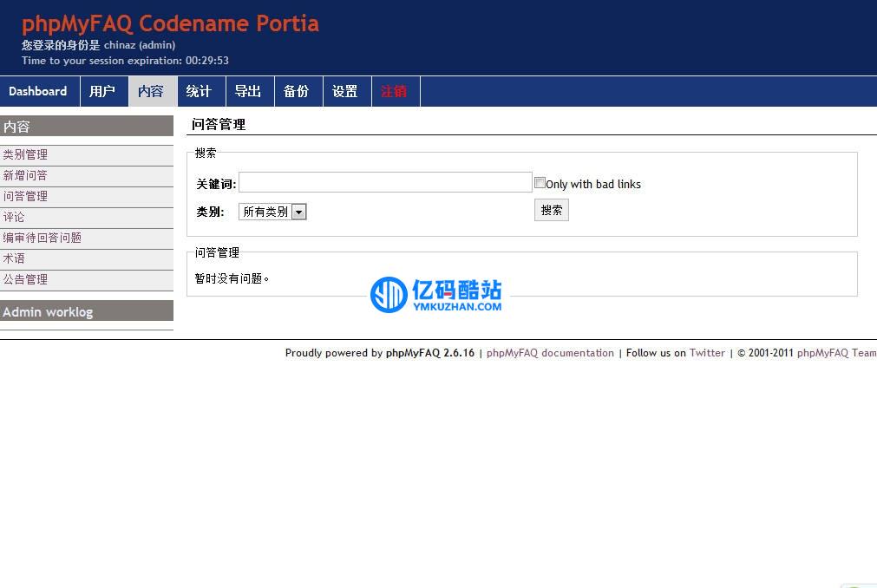Click the 搜索 search button
877x588 pixels.
pyautogui.click(x=551, y=209)
